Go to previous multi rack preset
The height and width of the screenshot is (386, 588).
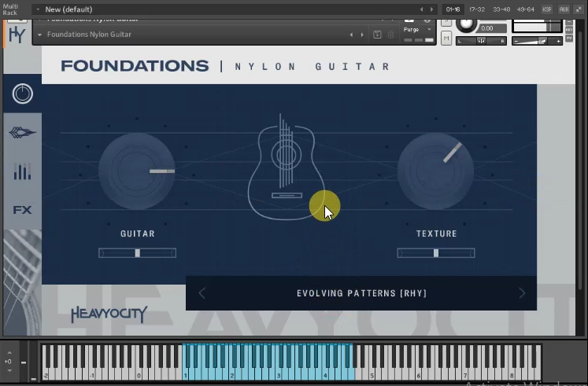coord(421,9)
